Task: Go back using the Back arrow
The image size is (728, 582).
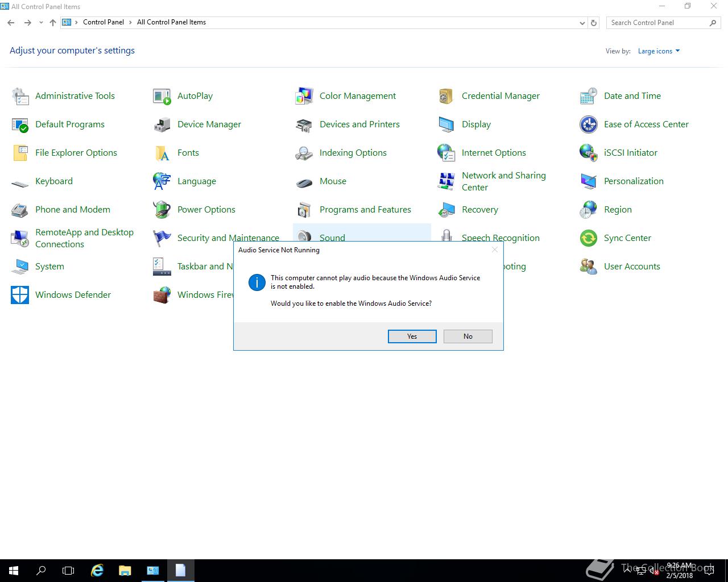Action: (x=11, y=23)
